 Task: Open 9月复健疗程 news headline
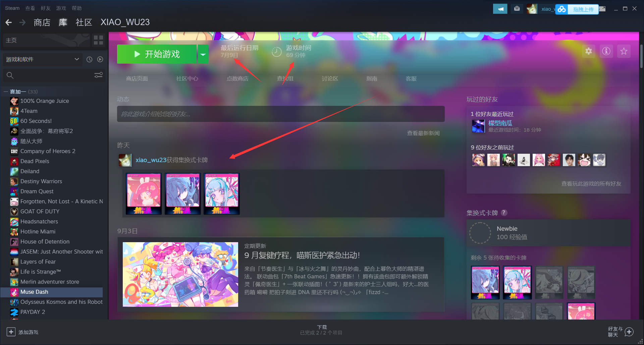(302, 255)
